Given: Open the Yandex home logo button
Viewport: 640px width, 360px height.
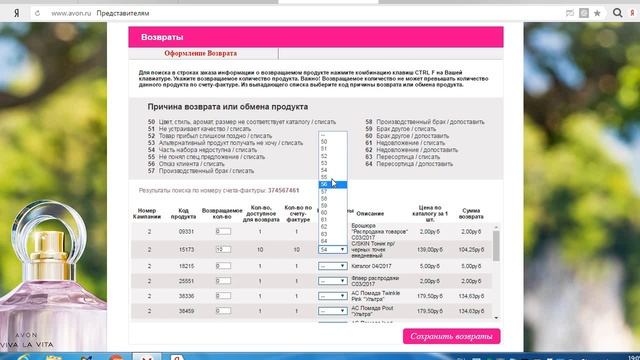Looking at the screenshot, I should click(16, 13).
